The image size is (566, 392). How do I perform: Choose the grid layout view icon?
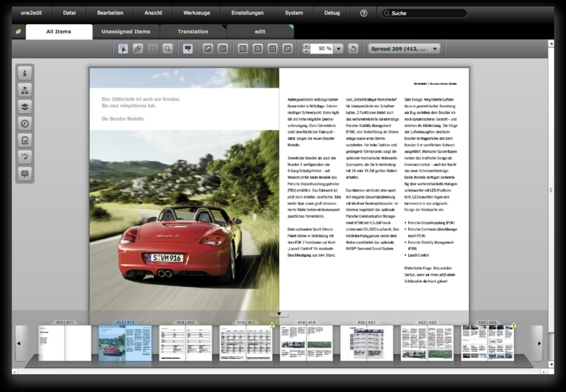pos(272,49)
